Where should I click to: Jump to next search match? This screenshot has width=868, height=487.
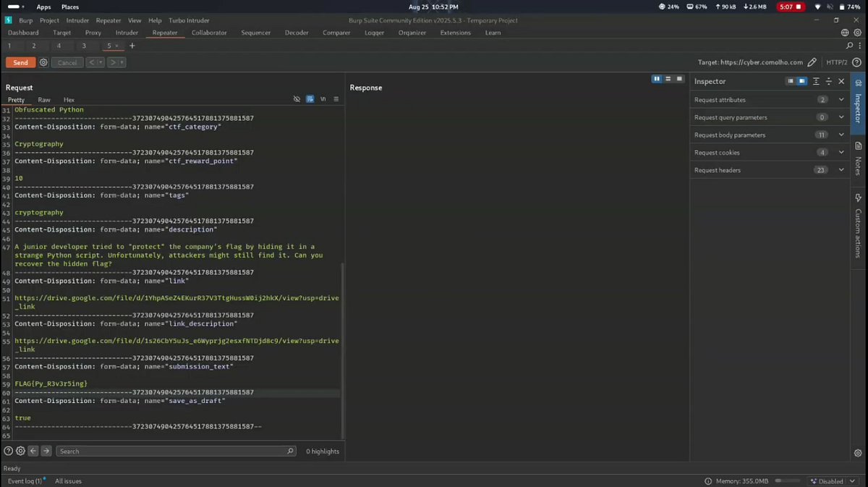(46, 451)
